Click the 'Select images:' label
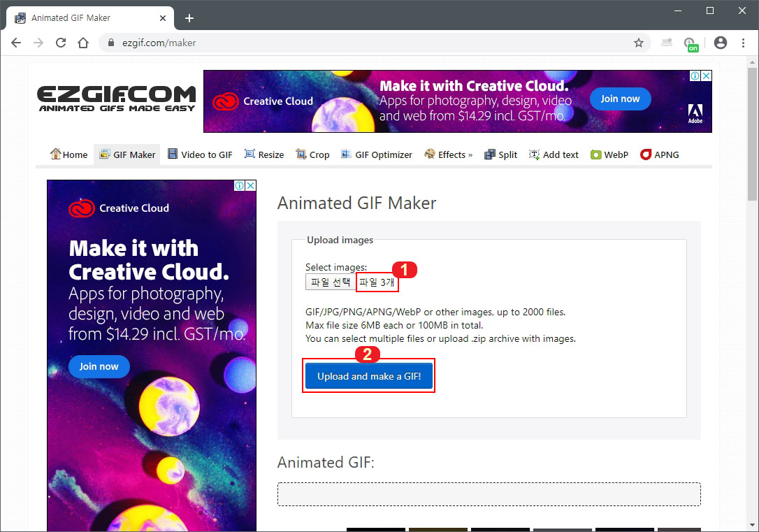 [x=336, y=267]
